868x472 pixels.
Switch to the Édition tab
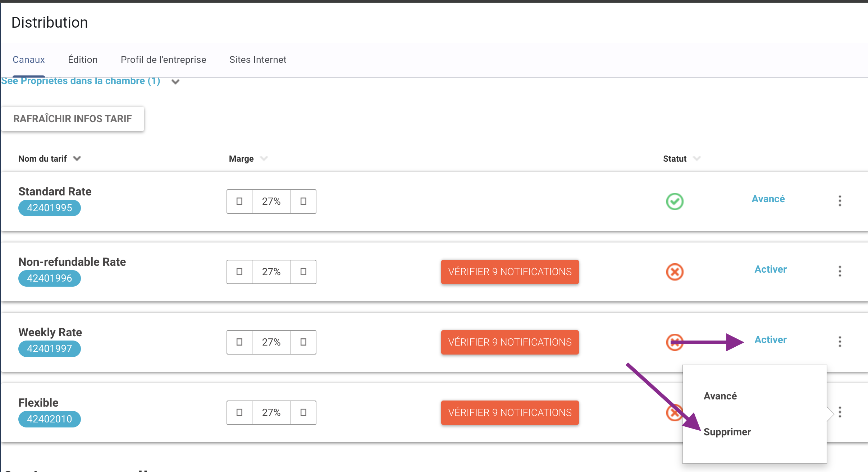83,60
